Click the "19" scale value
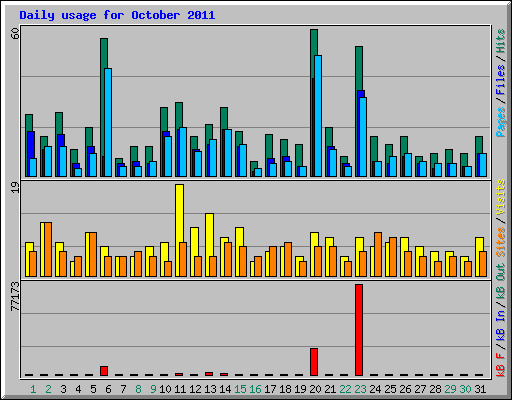This screenshot has height=400, width=512. (x=15, y=187)
